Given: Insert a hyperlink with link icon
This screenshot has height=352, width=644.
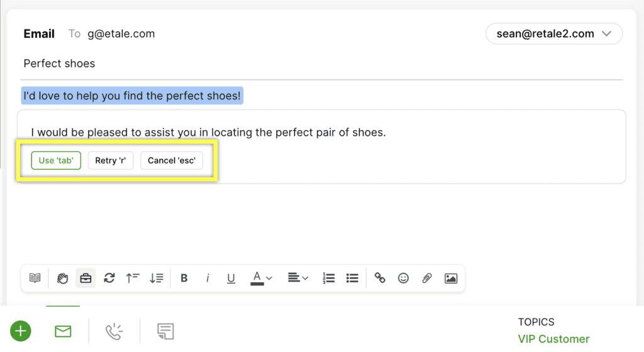Looking at the screenshot, I should click(380, 278).
